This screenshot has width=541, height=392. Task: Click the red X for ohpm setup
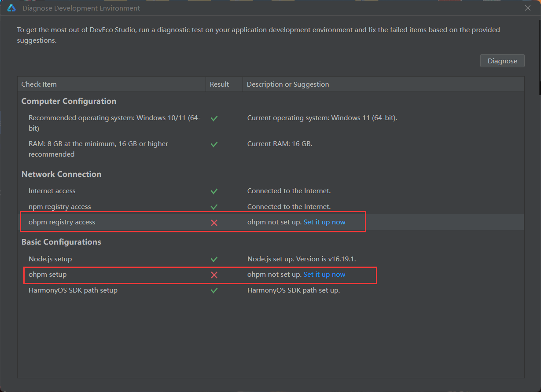pyautogui.click(x=214, y=275)
